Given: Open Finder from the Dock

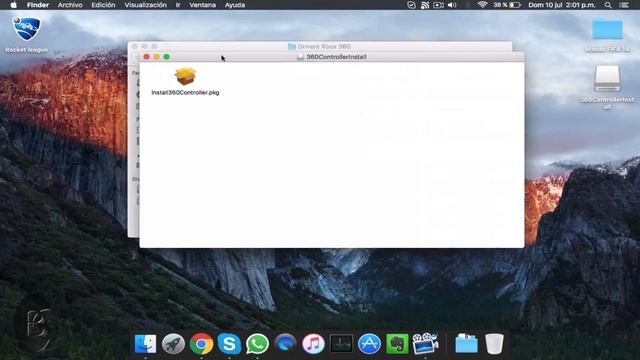Looking at the screenshot, I should click(x=145, y=344).
